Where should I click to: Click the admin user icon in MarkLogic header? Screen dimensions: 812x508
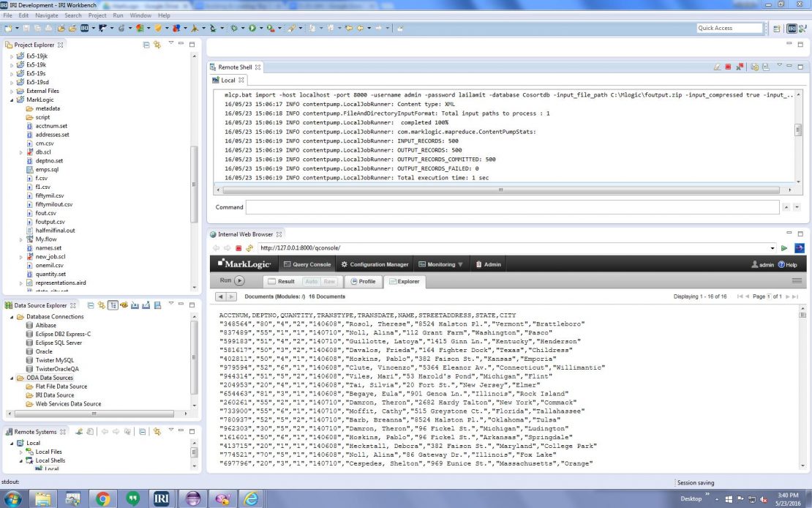click(x=754, y=264)
